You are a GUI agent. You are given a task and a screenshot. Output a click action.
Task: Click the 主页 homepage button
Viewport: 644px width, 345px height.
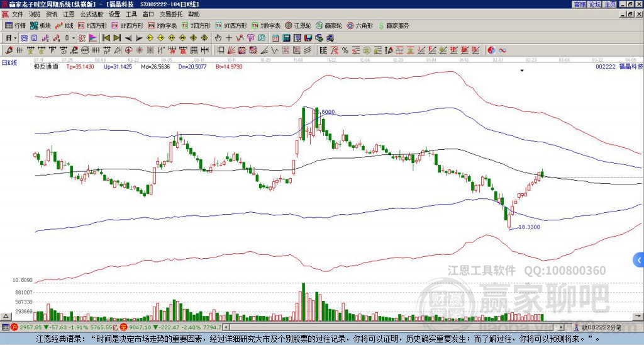tap(609, 4)
